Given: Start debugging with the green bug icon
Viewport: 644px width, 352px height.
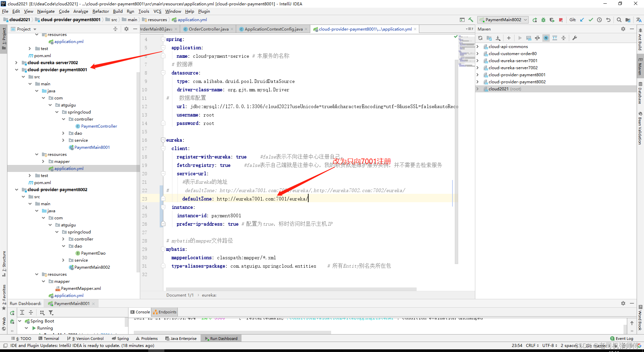Looking at the screenshot, I should (x=543, y=20).
